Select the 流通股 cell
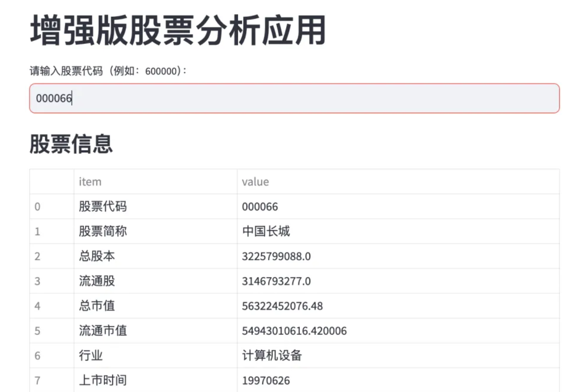The width and height of the screenshot is (582, 392). [155, 281]
